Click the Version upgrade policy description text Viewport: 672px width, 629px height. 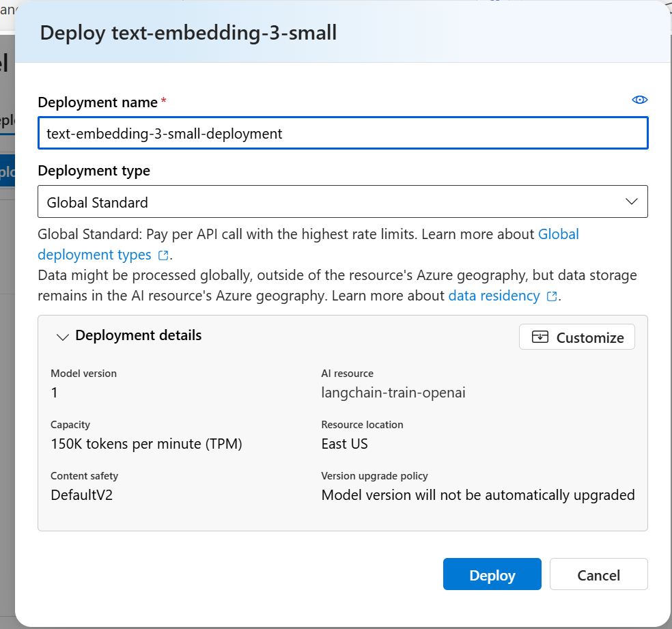point(478,495)
